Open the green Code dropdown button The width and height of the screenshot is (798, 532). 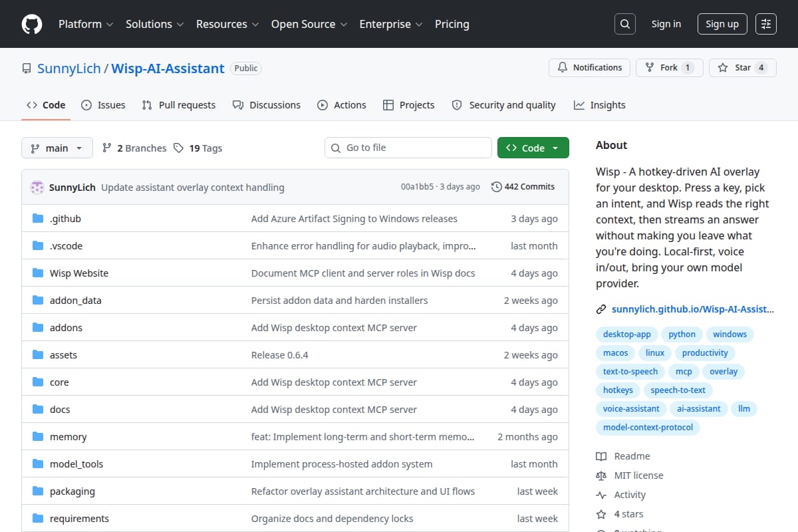pos(533,148)
